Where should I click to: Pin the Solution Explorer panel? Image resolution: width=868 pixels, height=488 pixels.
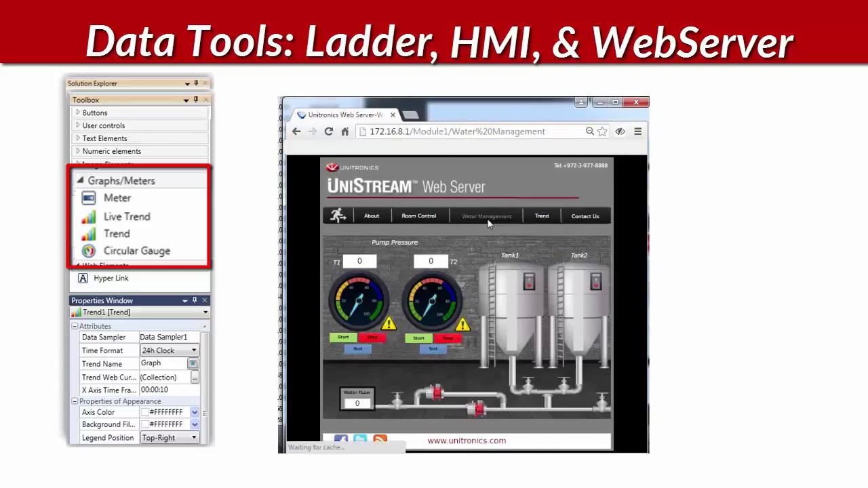(x=196, y=83)
